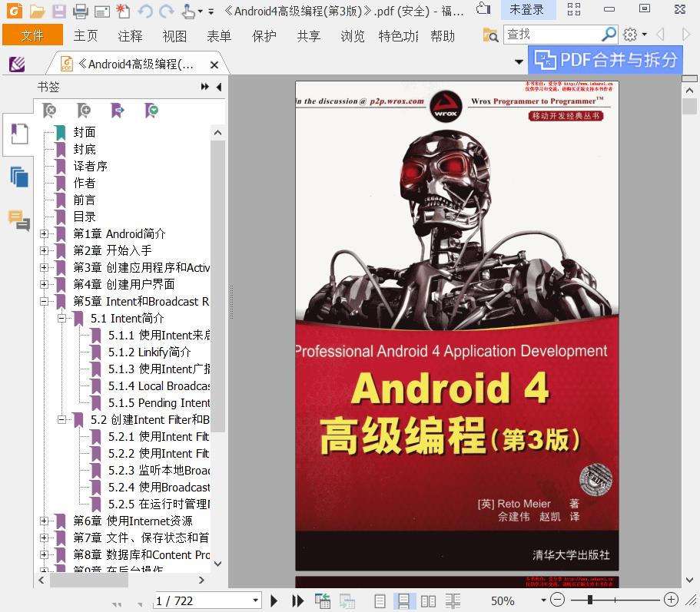Focus the 查找 search field
The height and width of the screenshot is (612, 700).
coord(552,35)
